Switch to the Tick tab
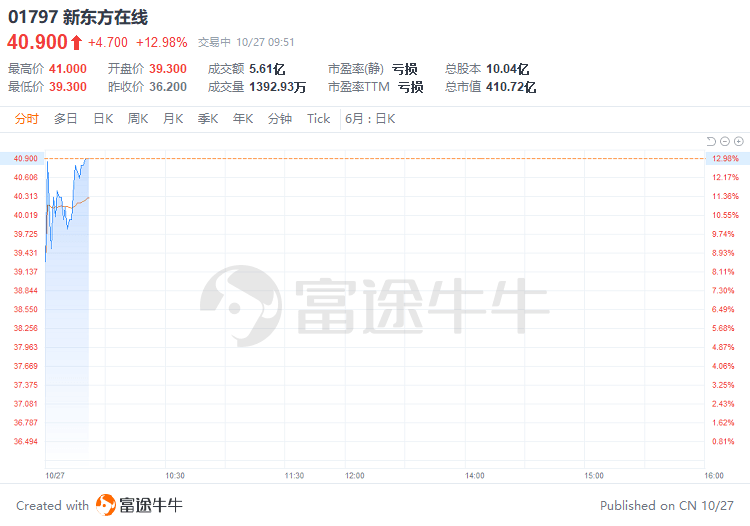The width and height of the screenshot is (750, 526). [318, 119]
